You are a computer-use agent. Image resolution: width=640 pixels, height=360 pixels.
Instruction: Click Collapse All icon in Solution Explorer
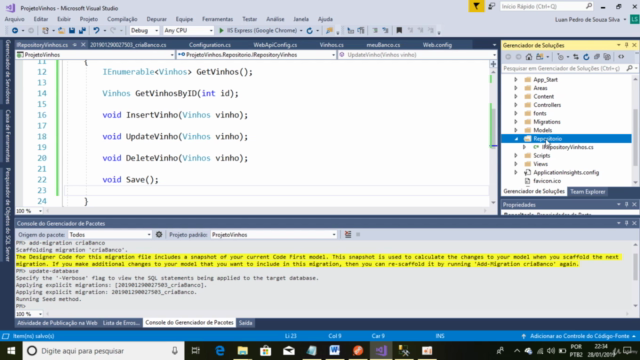(597, 57)
